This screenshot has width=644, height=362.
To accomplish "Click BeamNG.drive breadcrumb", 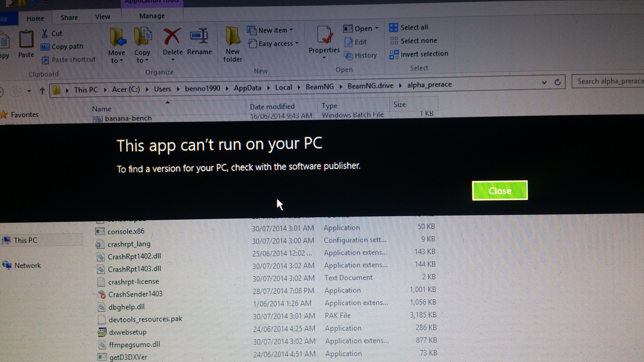I will 370,86.
